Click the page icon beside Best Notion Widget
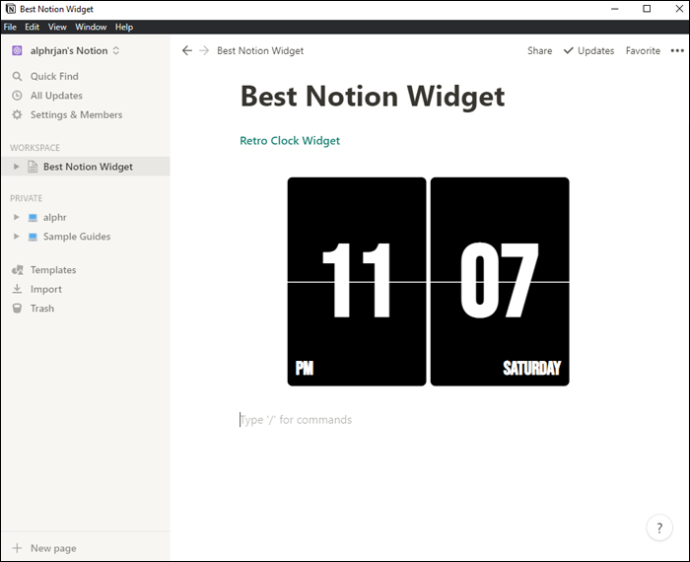 click(33, 167)
